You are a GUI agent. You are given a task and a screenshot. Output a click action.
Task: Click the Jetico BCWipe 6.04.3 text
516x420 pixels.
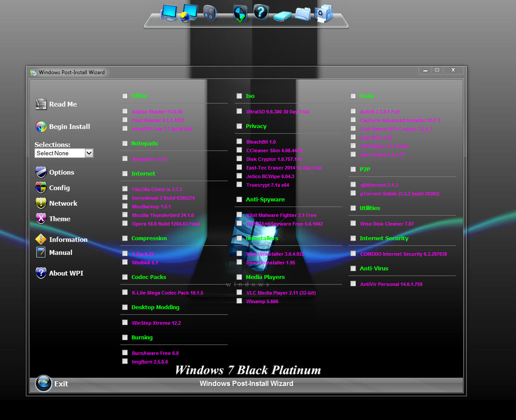click(270, 177)
